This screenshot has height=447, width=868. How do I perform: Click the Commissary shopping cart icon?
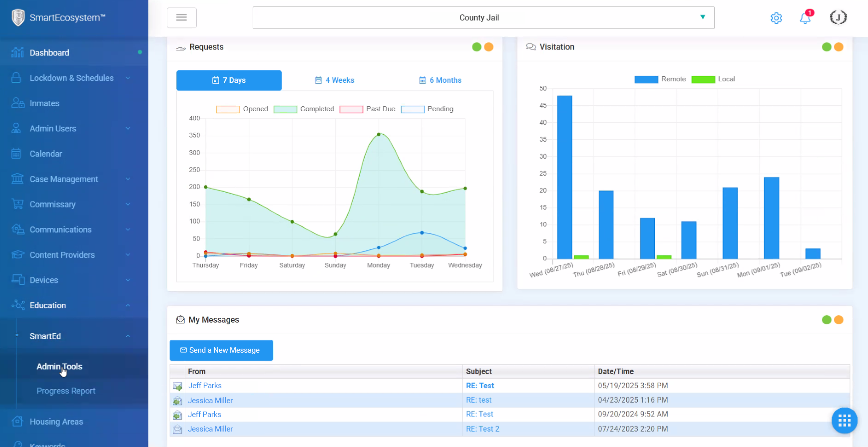point(17,204)
